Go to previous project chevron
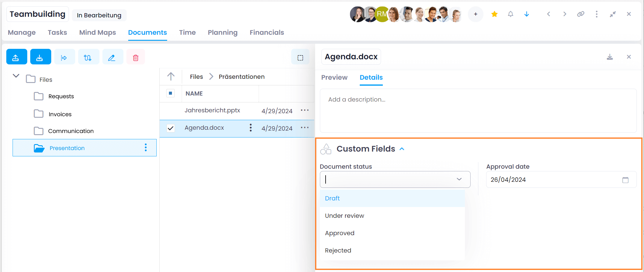This screenshot has height=272, width=644. pyautogui.click(x=548, y=14)
